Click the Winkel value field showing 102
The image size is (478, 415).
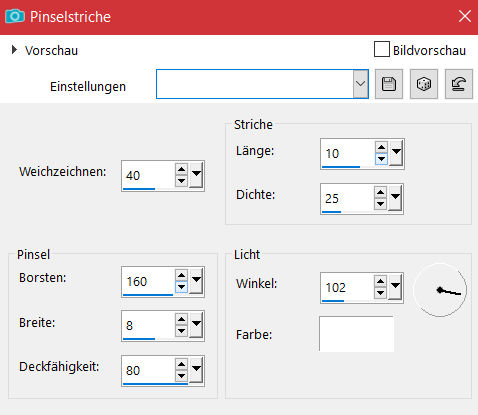click(347, 287)
